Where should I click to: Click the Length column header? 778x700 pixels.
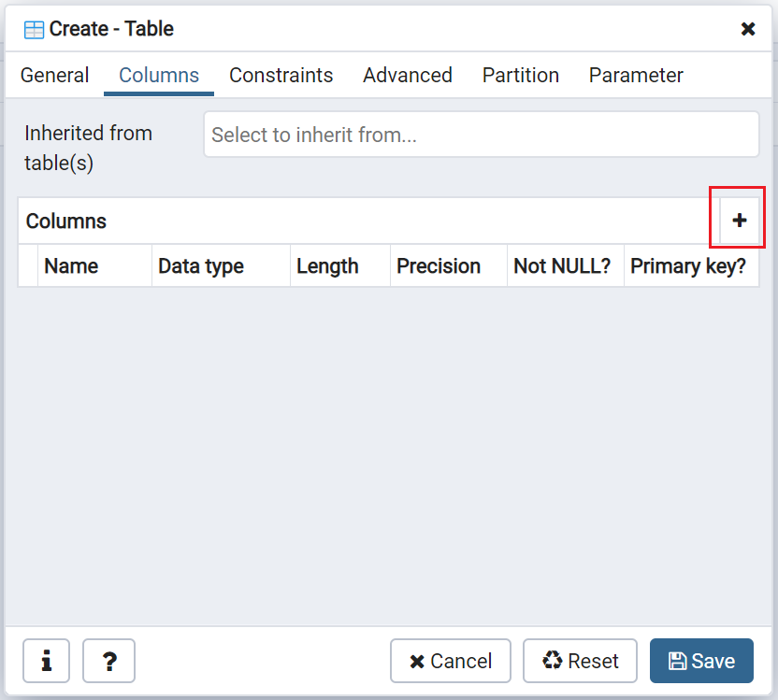327,266
